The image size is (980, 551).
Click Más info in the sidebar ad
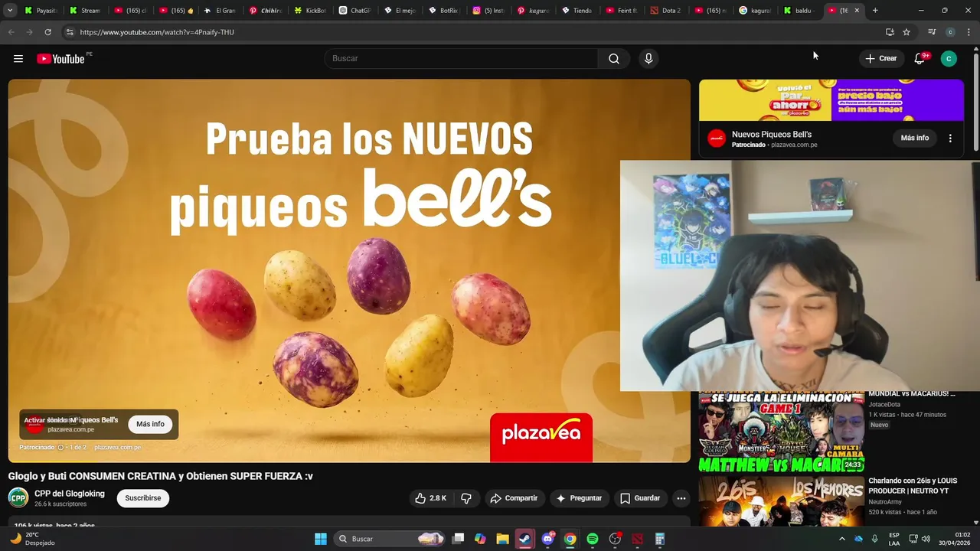click(x=915, y=139)
